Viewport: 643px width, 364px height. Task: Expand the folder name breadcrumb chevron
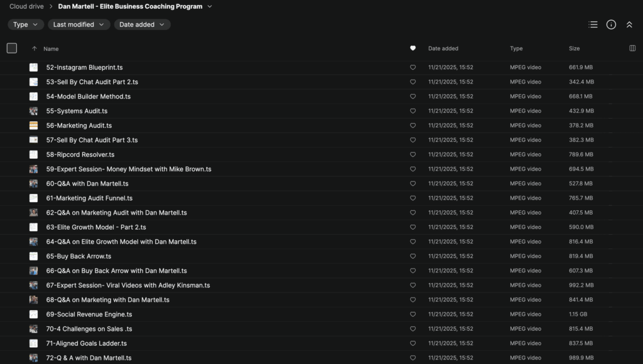tap(210, 7)
